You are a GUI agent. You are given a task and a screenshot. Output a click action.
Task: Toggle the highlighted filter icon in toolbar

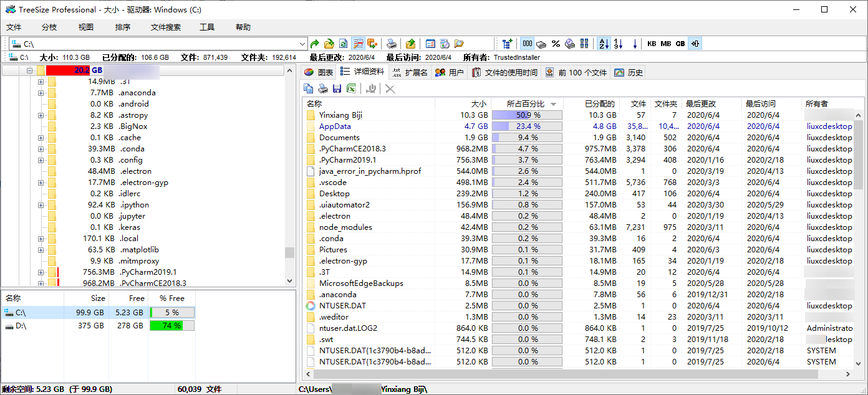(x=358, y=44)
